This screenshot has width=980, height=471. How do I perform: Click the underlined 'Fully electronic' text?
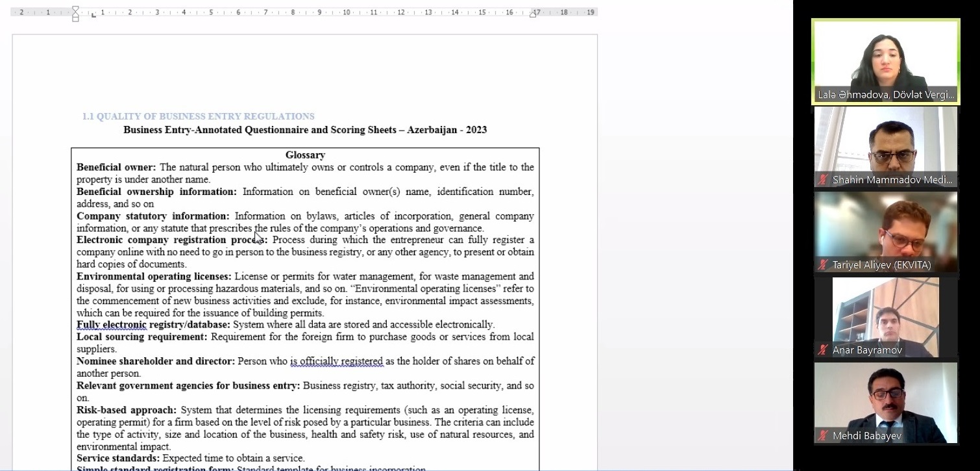(112, 324)
